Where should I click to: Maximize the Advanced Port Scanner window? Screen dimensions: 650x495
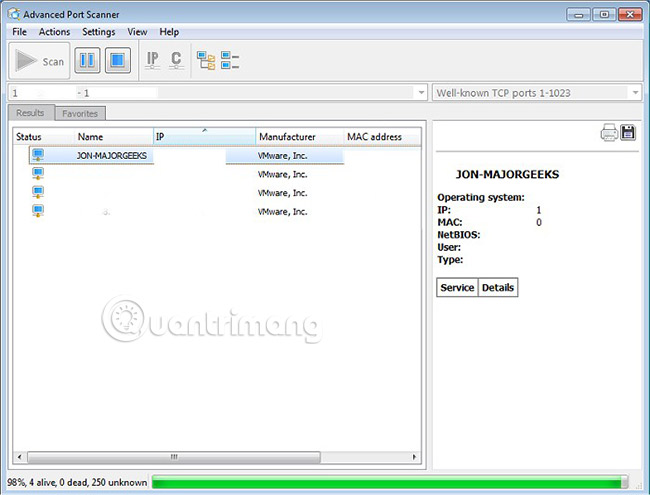click(x=604, y=14)
